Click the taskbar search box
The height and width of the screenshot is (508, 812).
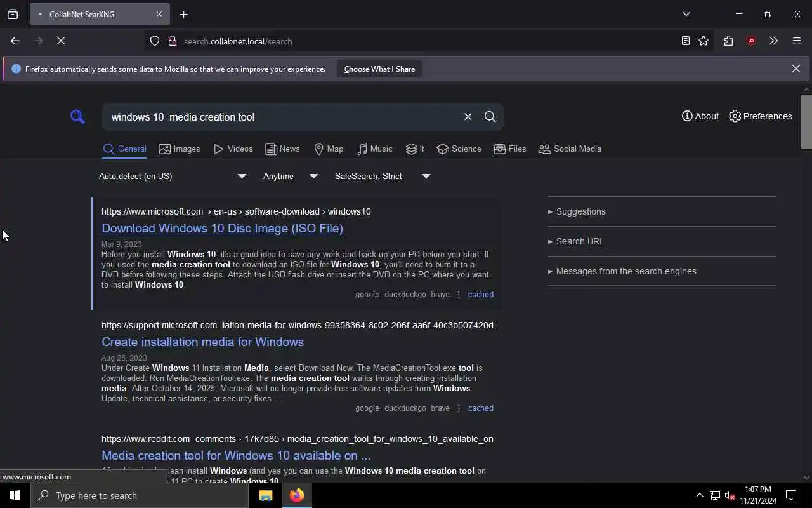[140, 495]
